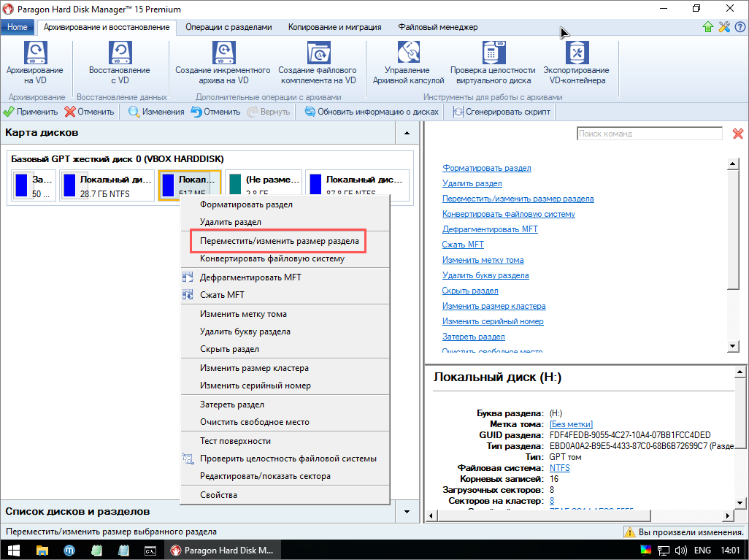This screenshot has height=560, width=749.
Task: Run Проверка целостности виртуального диска
Action: (493, 63)
